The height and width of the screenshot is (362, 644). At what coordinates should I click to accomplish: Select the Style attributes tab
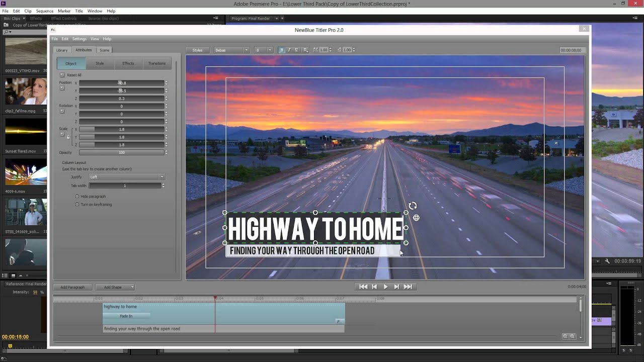[x=100, y=63]
